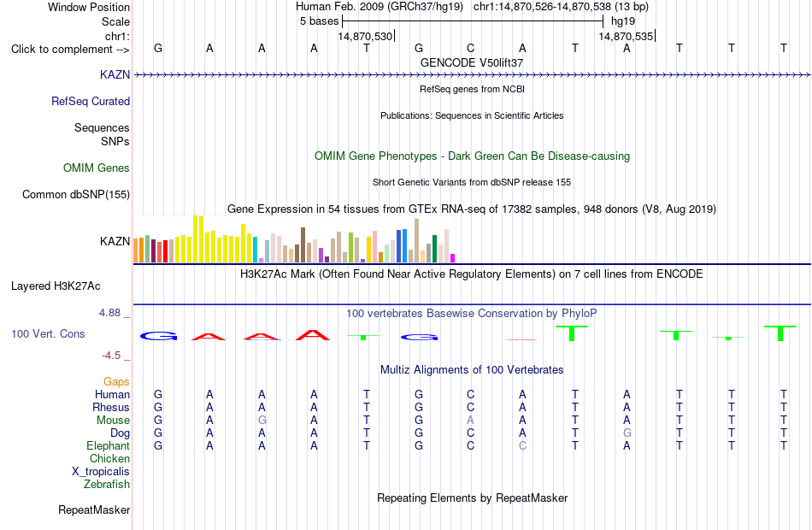
Task: Click the 4.88 PhyloP upper scale value
Action: point(109,313)
